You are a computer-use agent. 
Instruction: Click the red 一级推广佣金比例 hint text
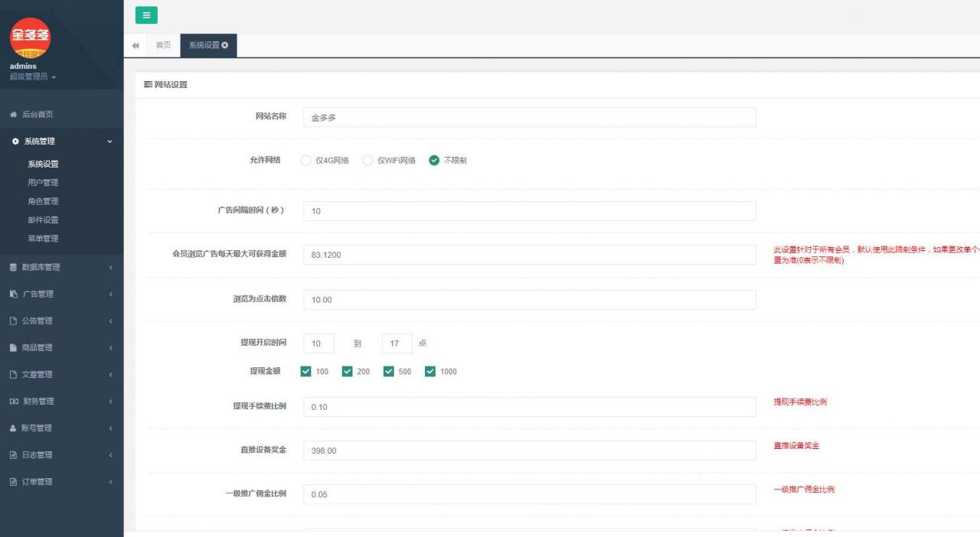click(804, 489)
